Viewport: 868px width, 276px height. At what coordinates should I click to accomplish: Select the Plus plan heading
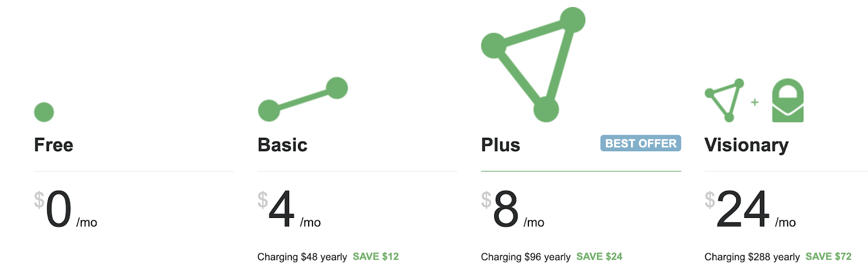click(501, 145)
